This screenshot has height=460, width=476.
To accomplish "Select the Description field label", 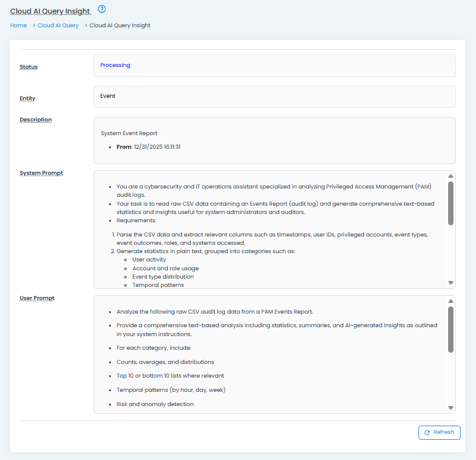I will pyautogui.click(x=36, y=120).
